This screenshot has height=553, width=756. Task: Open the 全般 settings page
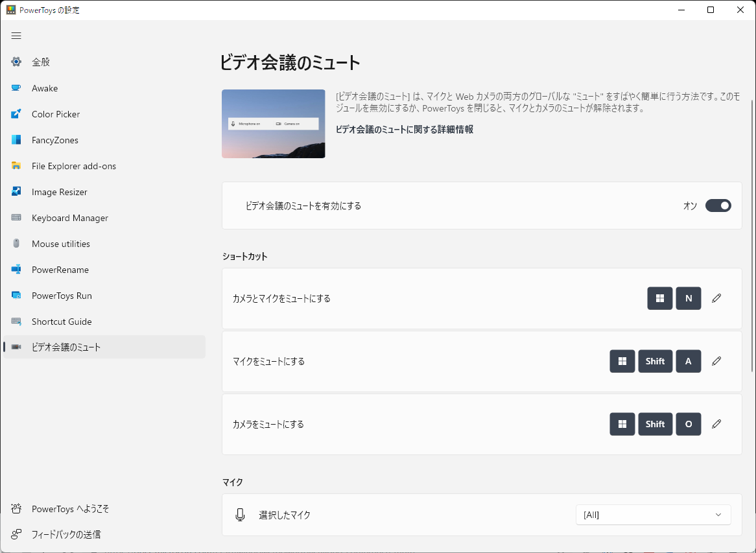(x=104, y=62)
